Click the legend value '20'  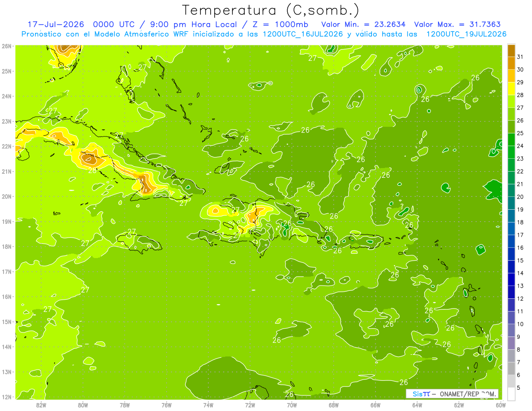pyautogui.click(x=521, y=196)
